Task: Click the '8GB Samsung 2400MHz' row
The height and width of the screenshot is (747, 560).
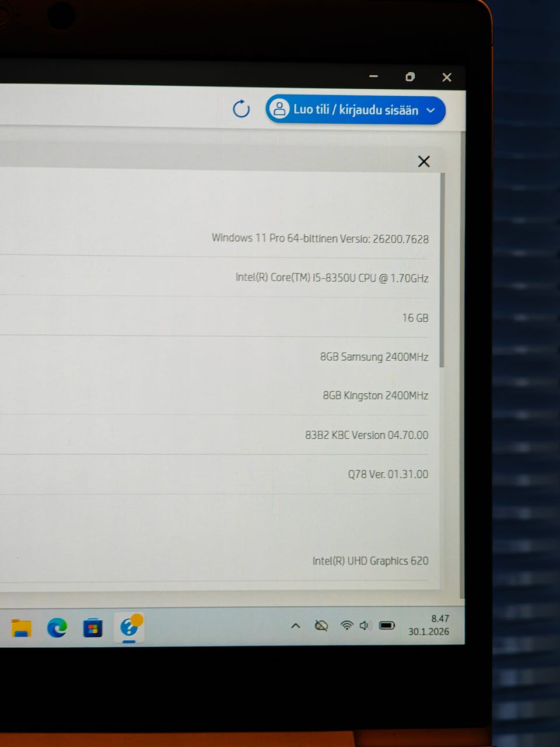Action: (374, 357)
